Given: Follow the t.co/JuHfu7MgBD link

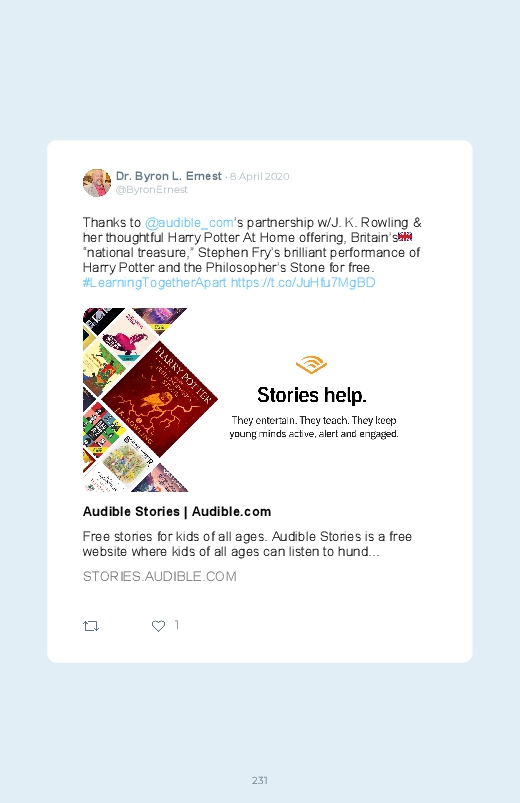Looking at the screenshot, I should pos(303,283).
